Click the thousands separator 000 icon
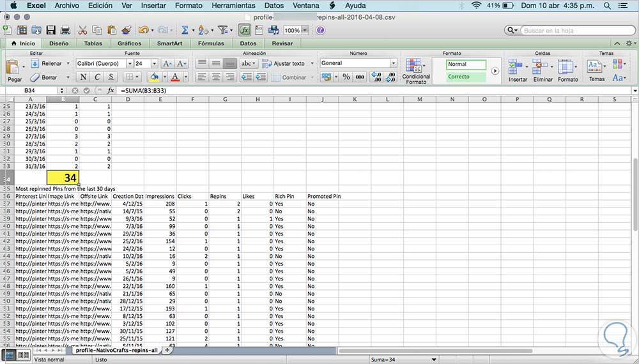 coord(360,77)
